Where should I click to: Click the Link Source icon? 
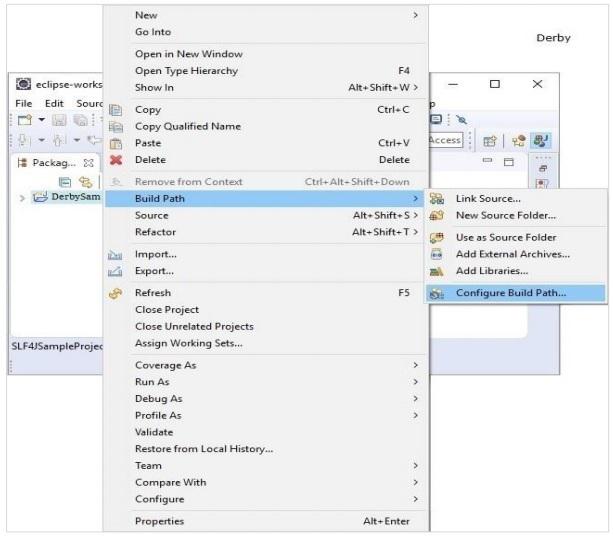[437, 199]
